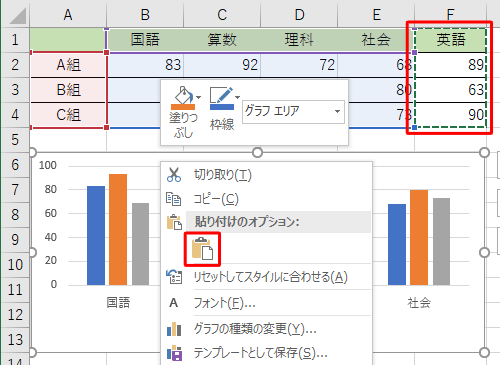Select row 9 header
The height and width of the screenshot is (365, 500).
point(15,240)
